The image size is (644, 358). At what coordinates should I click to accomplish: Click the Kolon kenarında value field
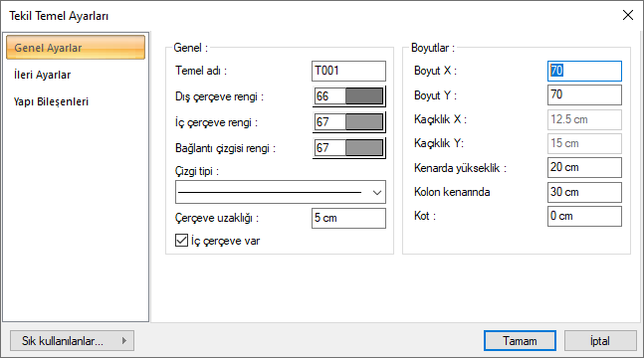[584, 192]
